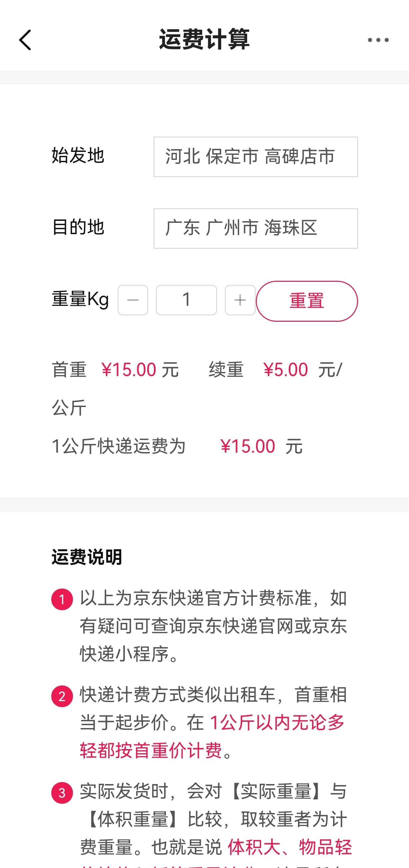Open the three-dot more options menu
Viewport: 409px width, 868px height.
(378, 40)
